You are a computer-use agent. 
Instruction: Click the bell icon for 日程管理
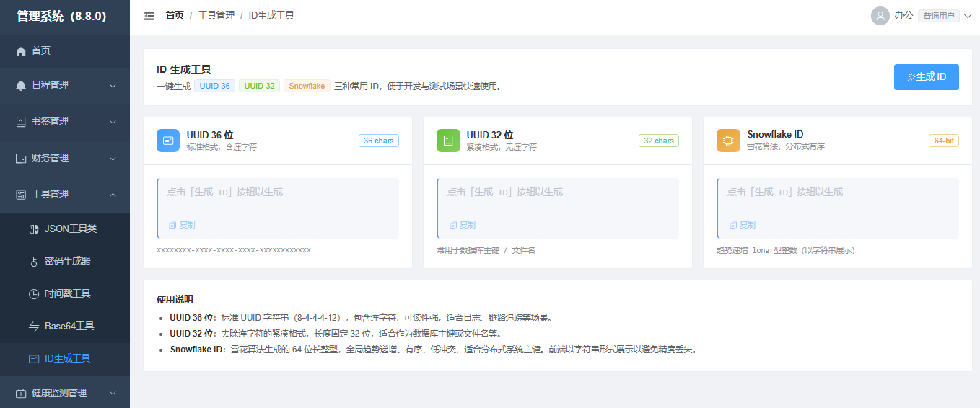click(21, 85)
